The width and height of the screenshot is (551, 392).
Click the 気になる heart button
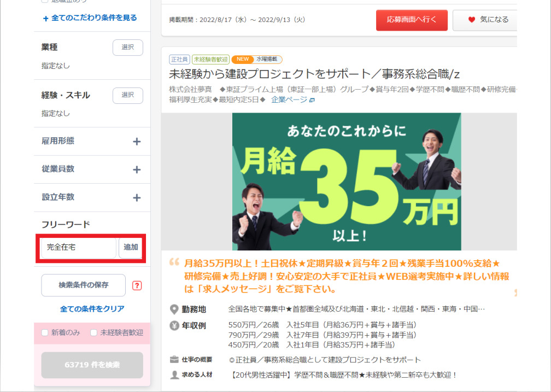[x=485, y=20]
